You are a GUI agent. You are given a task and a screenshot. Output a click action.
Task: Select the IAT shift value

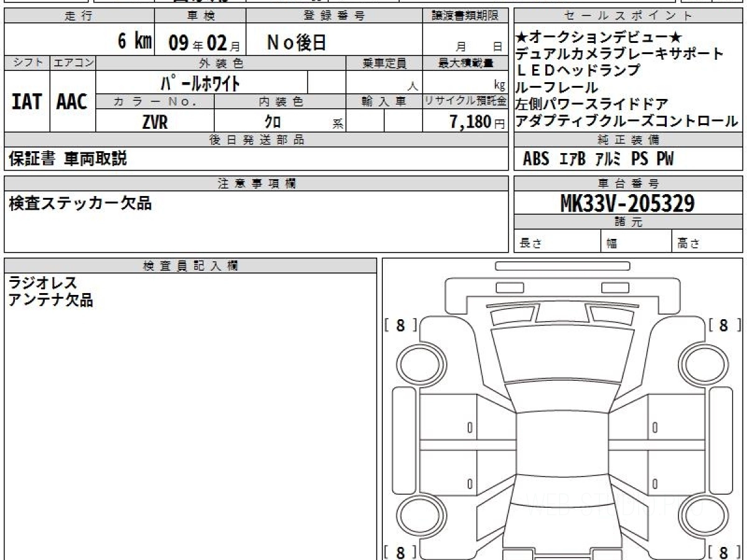27,101
